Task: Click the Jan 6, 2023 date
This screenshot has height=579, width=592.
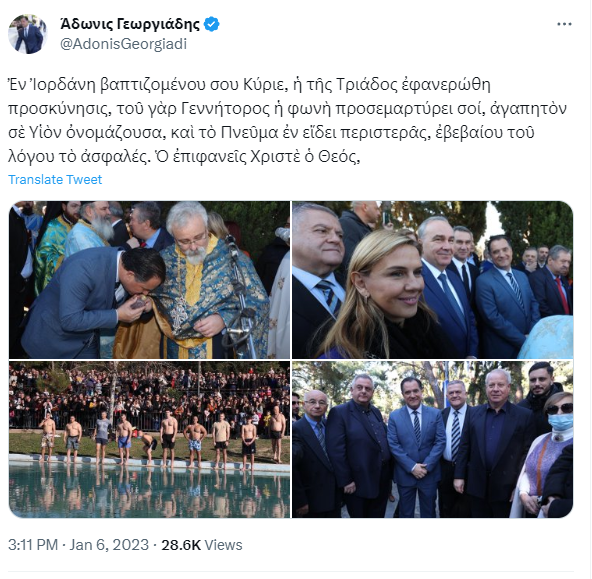Action: pos(109,545)
